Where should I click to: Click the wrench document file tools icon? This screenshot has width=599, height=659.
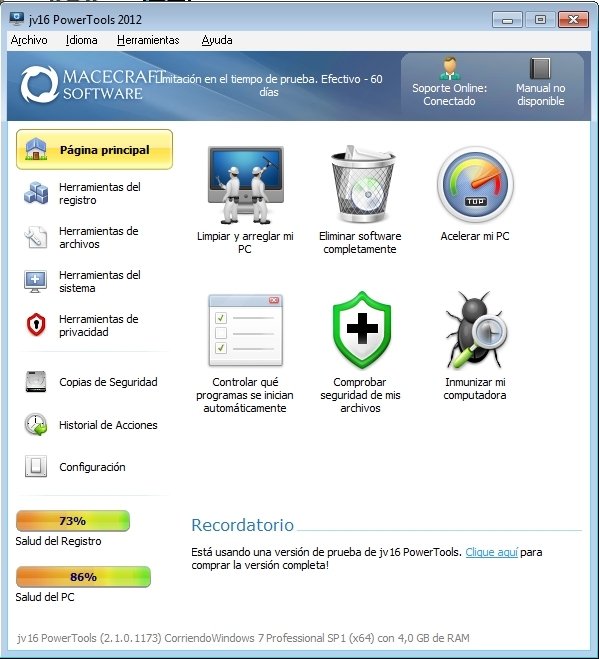click(36, 237)
